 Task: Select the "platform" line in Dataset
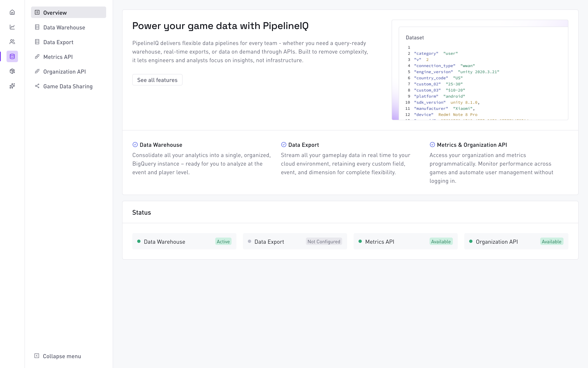440,96
